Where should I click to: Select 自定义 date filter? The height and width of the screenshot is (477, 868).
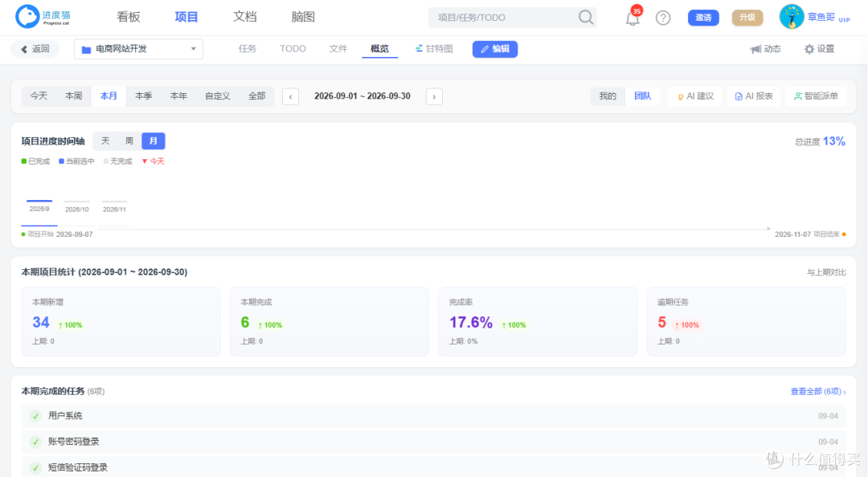(x=218, y=96)
